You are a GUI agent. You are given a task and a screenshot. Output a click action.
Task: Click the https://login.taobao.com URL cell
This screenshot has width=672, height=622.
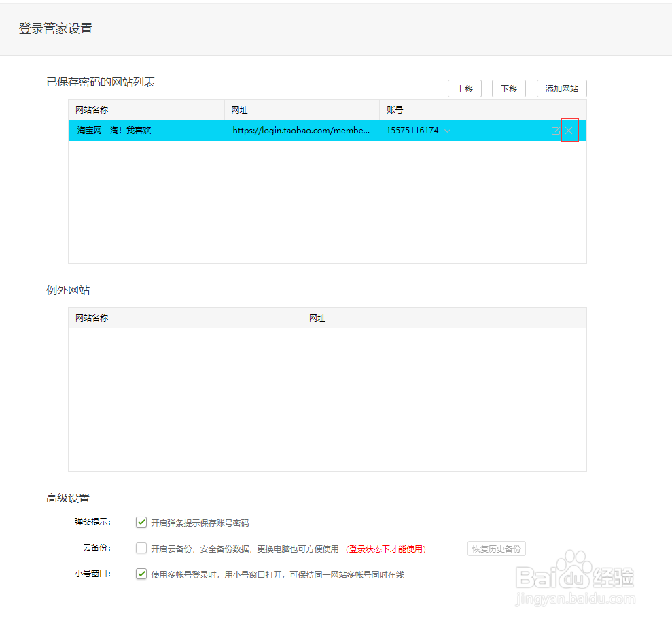tap(301, 131)
